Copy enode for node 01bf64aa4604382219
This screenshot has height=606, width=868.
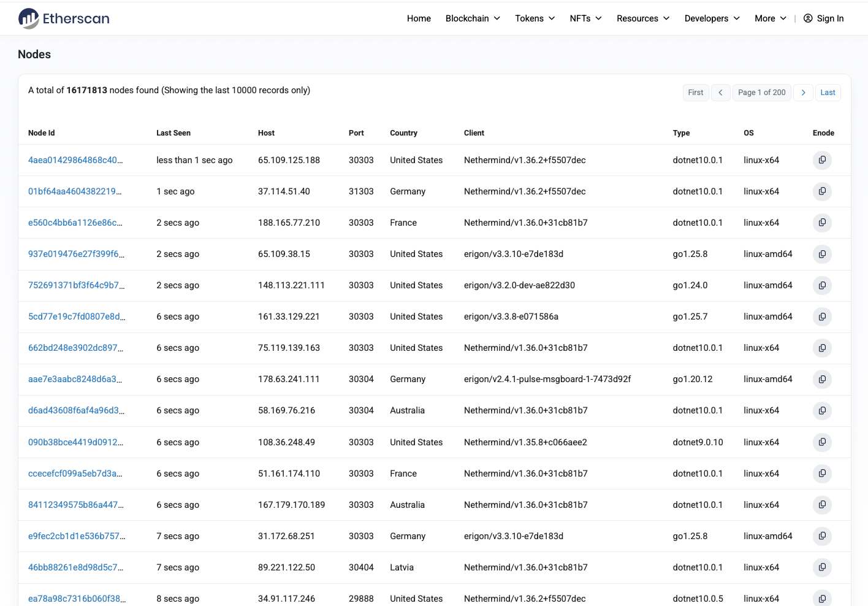(x=822, y=191)
